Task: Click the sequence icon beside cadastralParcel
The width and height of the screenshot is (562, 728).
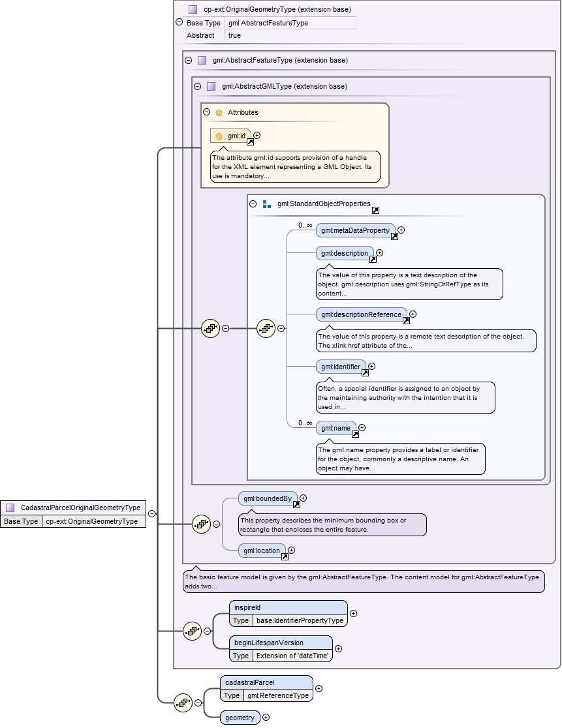Action: coord(183,703)
